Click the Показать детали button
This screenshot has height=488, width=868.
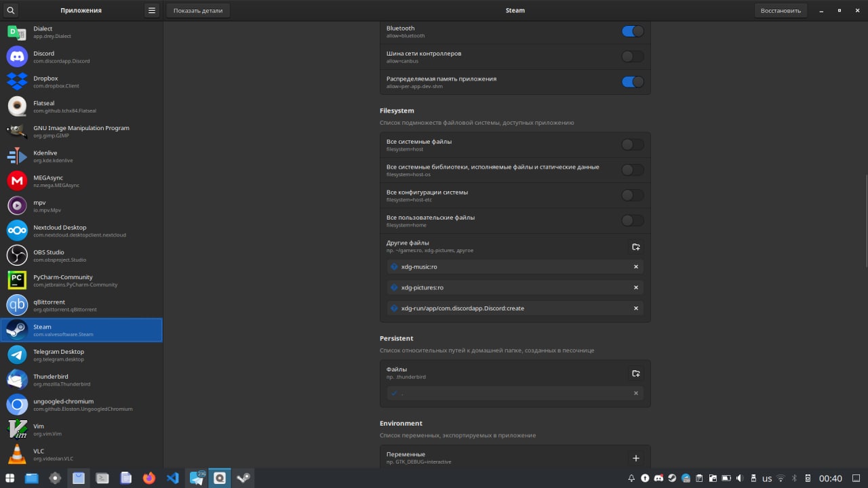tap(198, 10)
